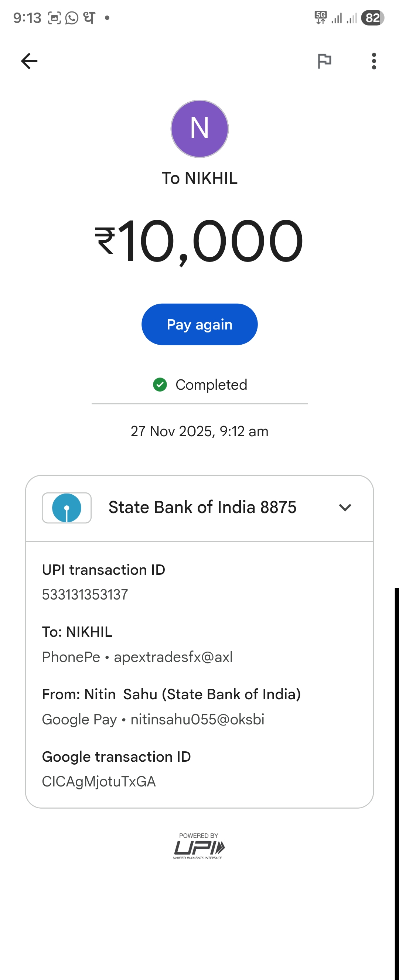Tap the WhatsApp notification icon in status bar
The width and height of the screenshot is (399, 980).
tap(72, 18)
